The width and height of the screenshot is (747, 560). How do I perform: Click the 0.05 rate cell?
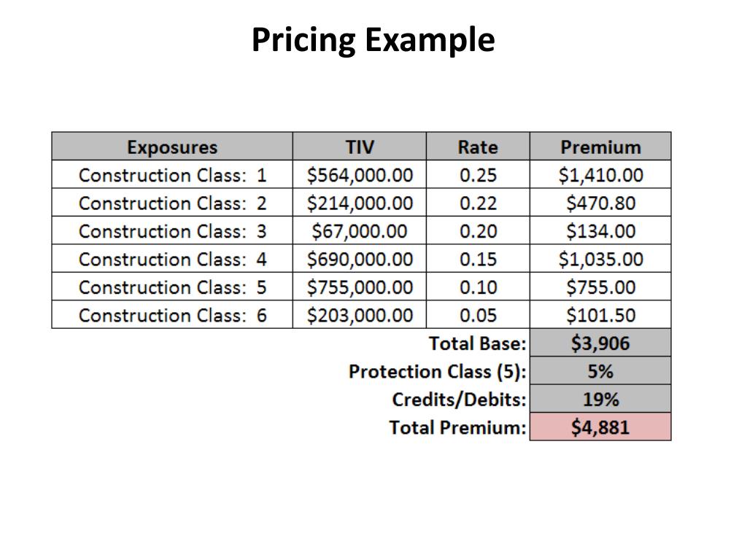(x=478, y=315)
